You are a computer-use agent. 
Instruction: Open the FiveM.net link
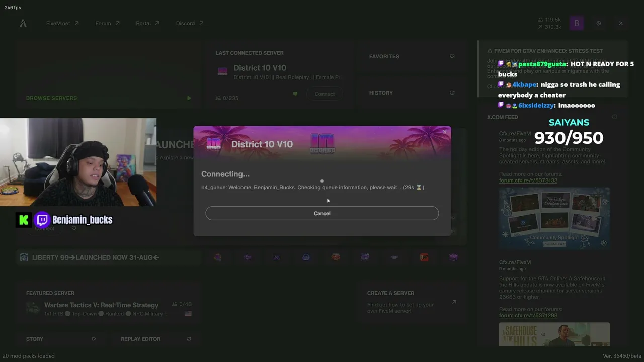coord(62,23)
